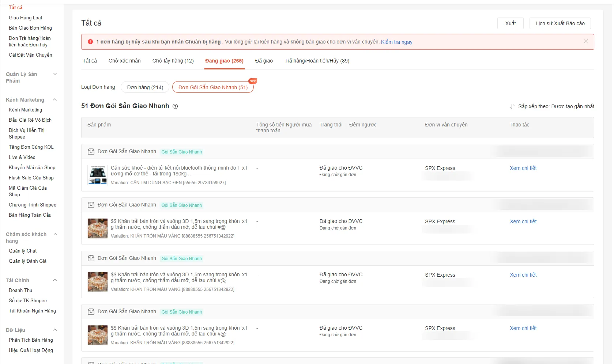Open the Trả hàng/Hoàn tiền/Hủy (89) tab
This screenshot has width=614, height=364.
pos(317,61)
